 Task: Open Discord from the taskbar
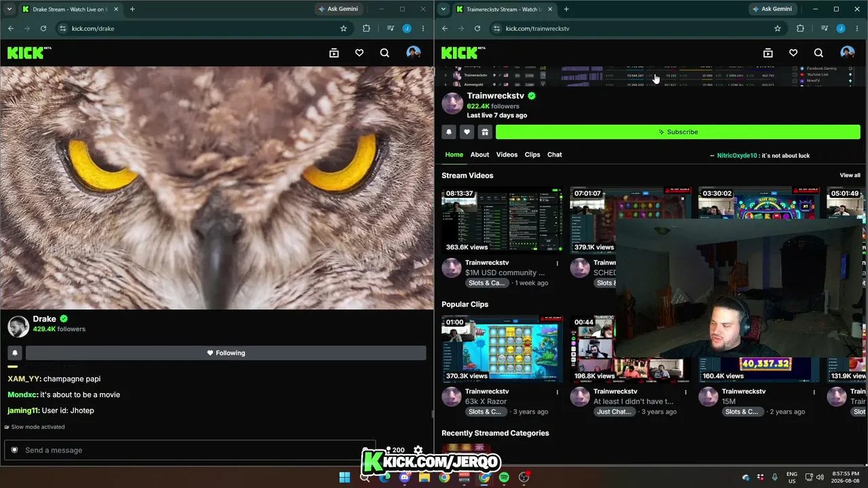(405, 477)
